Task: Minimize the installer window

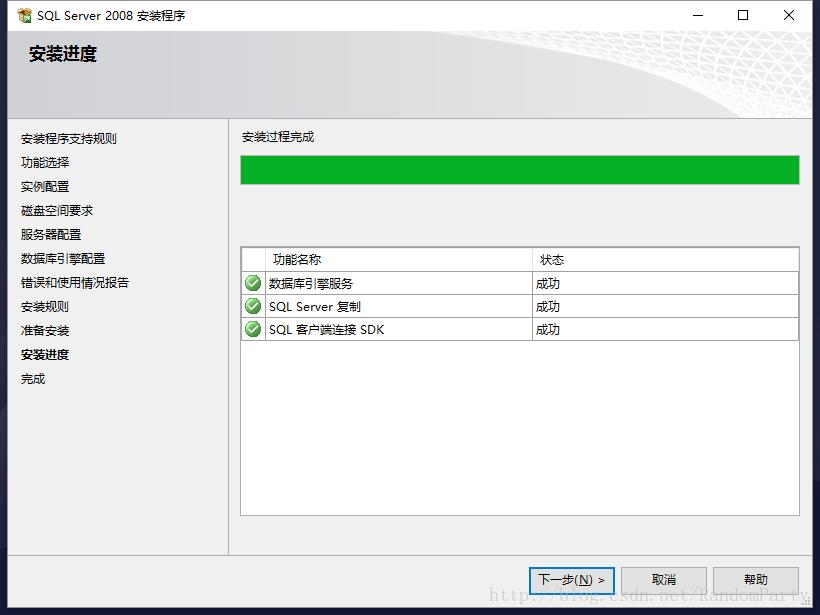Action: [x=698, y=16]
